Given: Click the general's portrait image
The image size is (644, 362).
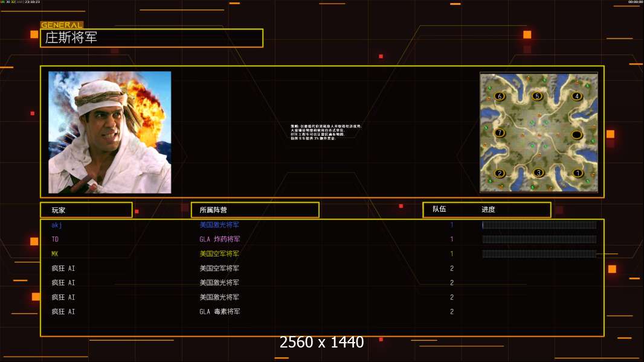Looking at the screenshot, I should click(x=110, y=132).
